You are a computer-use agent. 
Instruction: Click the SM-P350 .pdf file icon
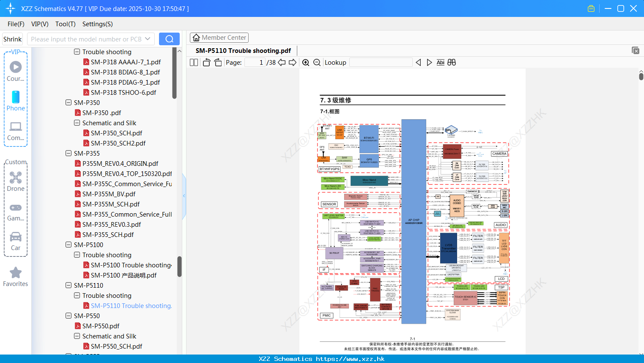tap(78, 113)
